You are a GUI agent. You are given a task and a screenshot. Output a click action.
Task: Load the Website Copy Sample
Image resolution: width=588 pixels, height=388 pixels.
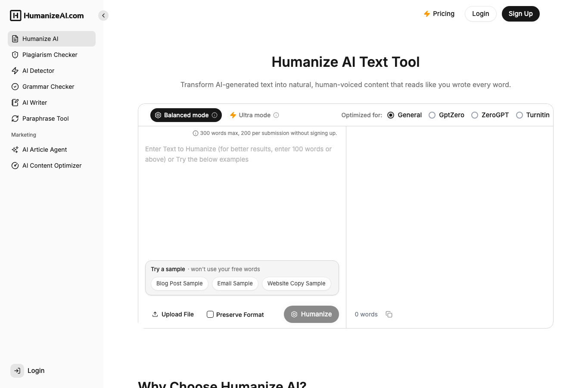[x=296, y=283]
